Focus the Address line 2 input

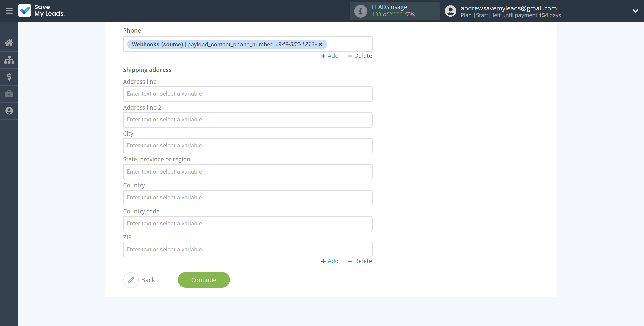(x=248, y=120)
